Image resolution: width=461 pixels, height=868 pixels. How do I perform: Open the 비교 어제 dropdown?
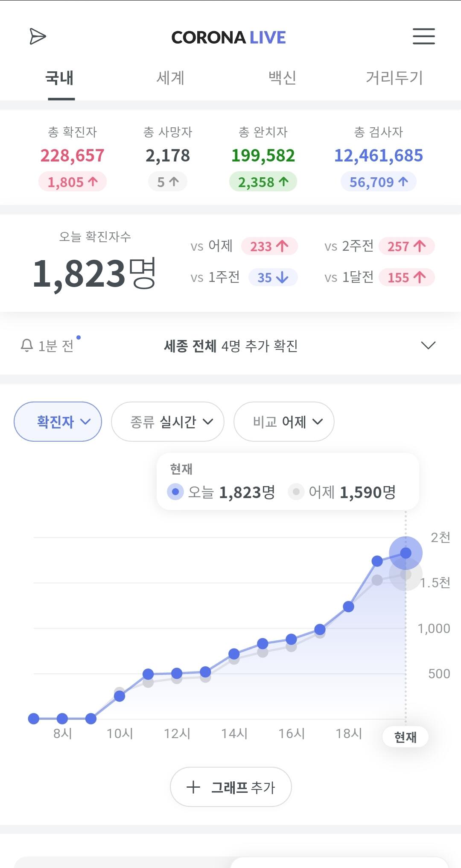(284, 422)
